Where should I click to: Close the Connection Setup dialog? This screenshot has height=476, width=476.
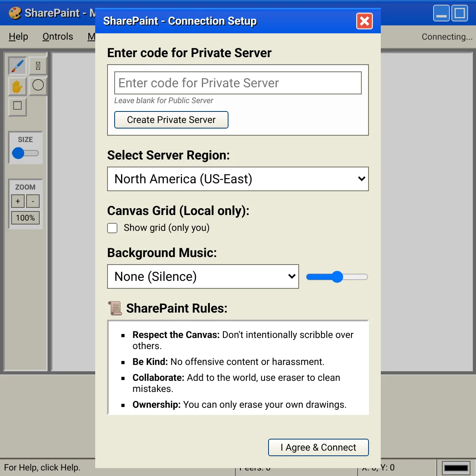365,21
